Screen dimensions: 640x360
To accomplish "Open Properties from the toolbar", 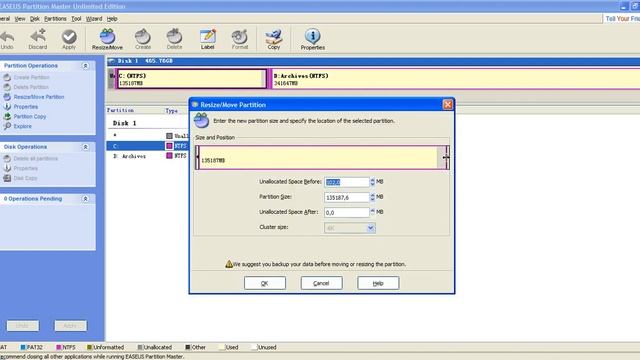I will tap(313, 40).
